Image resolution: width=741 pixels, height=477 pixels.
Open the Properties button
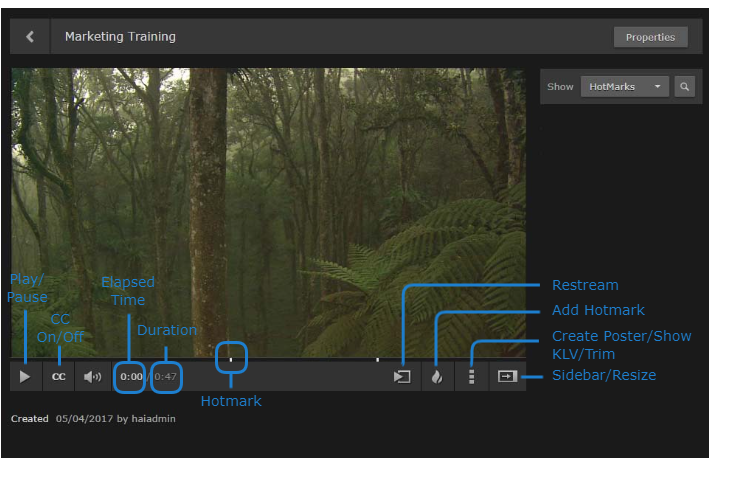point(650,37)
